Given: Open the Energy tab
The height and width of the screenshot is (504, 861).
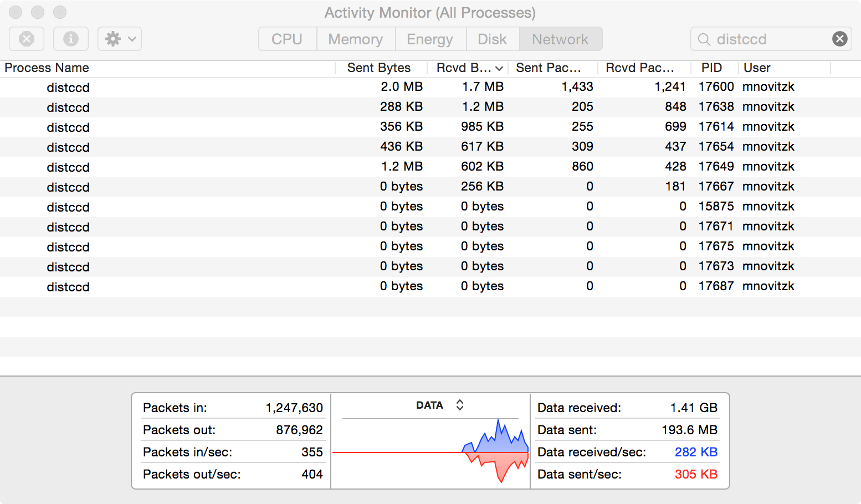Looking at the screenshot, I should [429, 39].
